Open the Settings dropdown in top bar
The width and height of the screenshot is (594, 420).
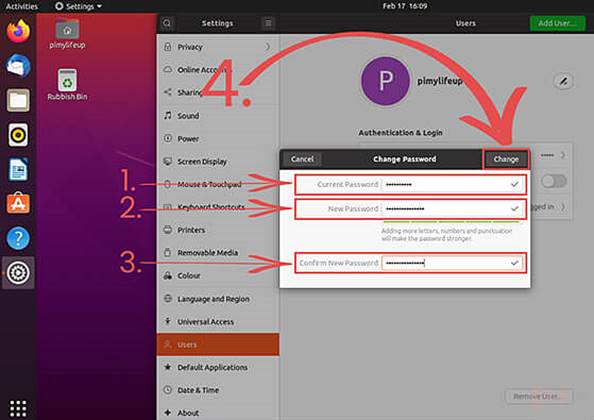tap(78, 6)
